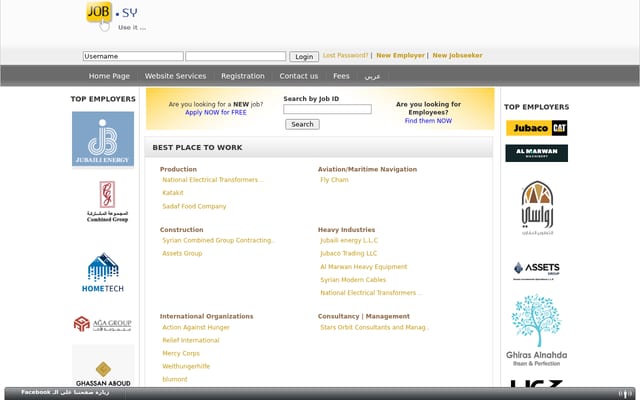Open the Sadaf Food Company link
The width and height of the screenshot is (640, 400).
coord(194,207)
